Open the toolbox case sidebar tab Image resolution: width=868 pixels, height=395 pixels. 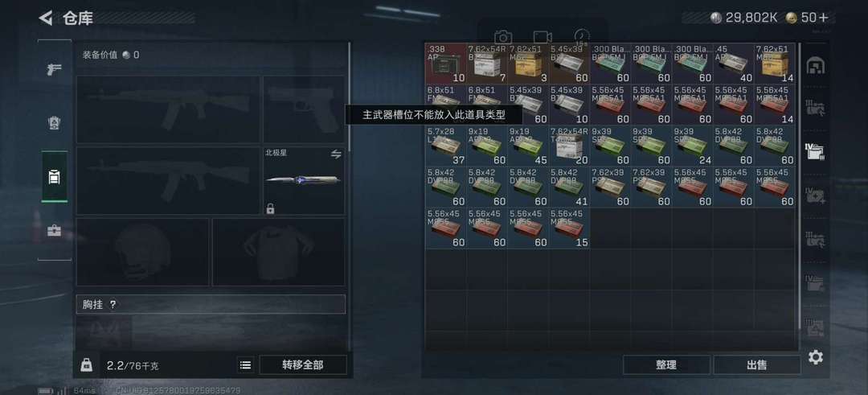click(x=55, y=230)
